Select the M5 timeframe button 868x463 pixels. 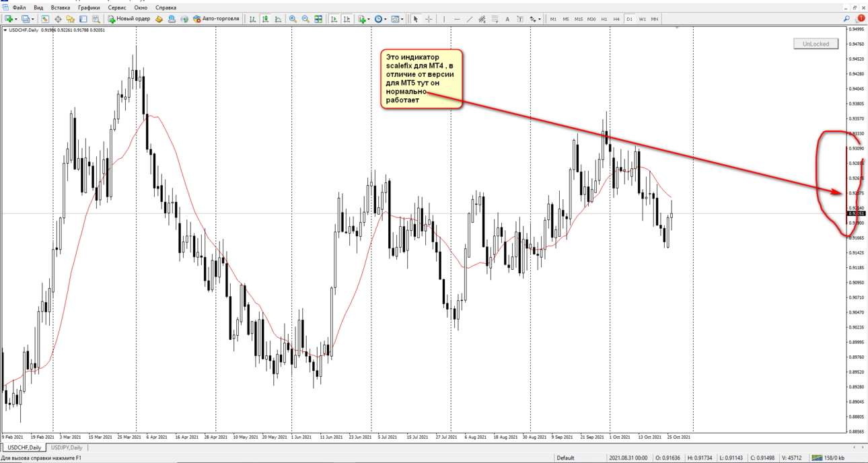point(566,19)
